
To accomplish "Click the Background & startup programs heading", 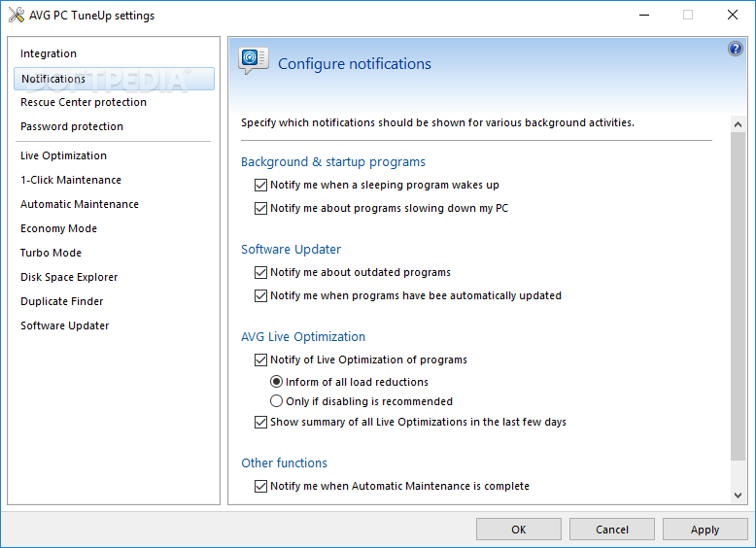I will pos(333,162).
